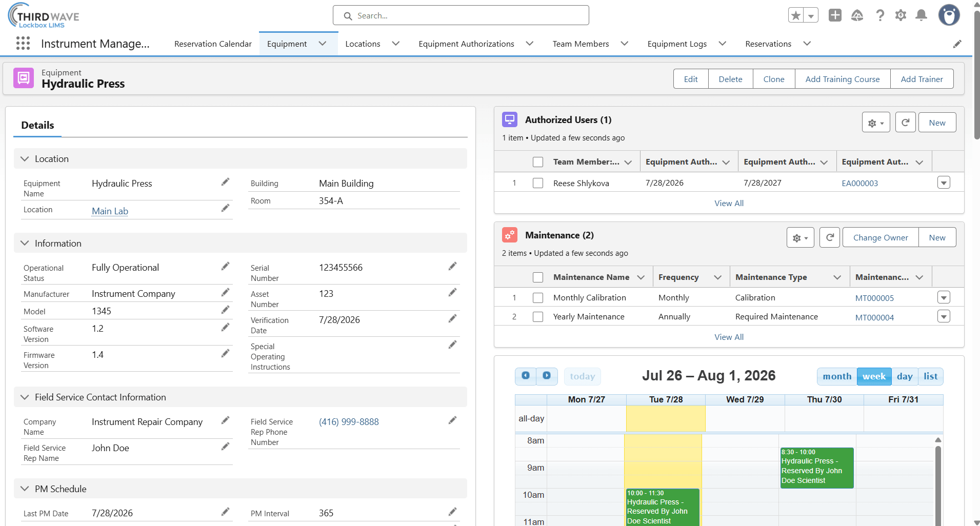Open the global actions plus icon
The width and height of the screenshot is (980, 526).
pyautogui.click(x=835, y=15)
